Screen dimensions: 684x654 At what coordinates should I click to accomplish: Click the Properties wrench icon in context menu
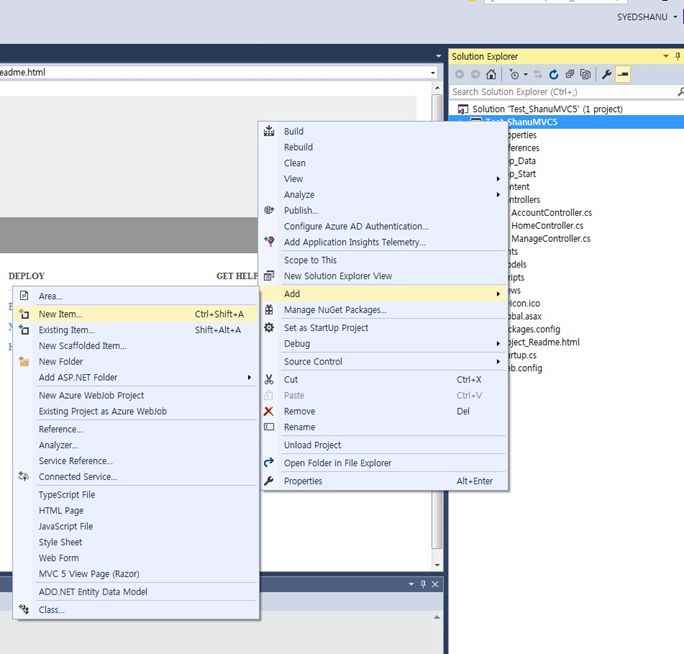(269, 481)
